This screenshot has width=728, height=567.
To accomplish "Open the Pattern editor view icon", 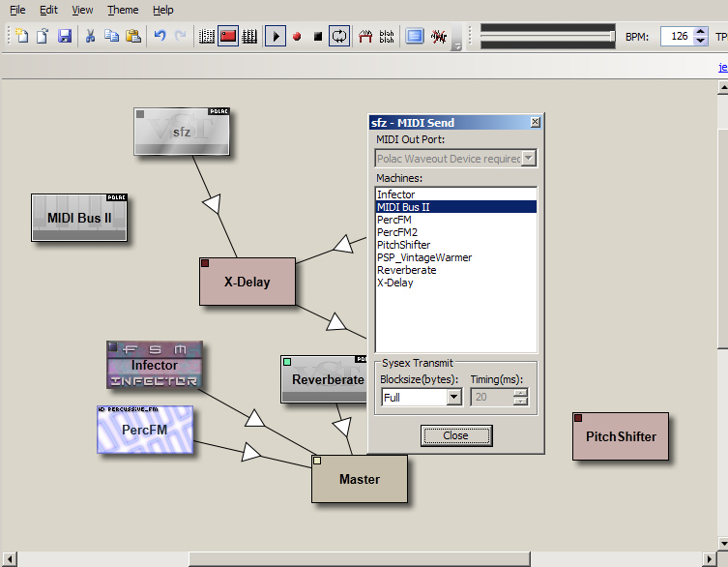I will 206,37.
